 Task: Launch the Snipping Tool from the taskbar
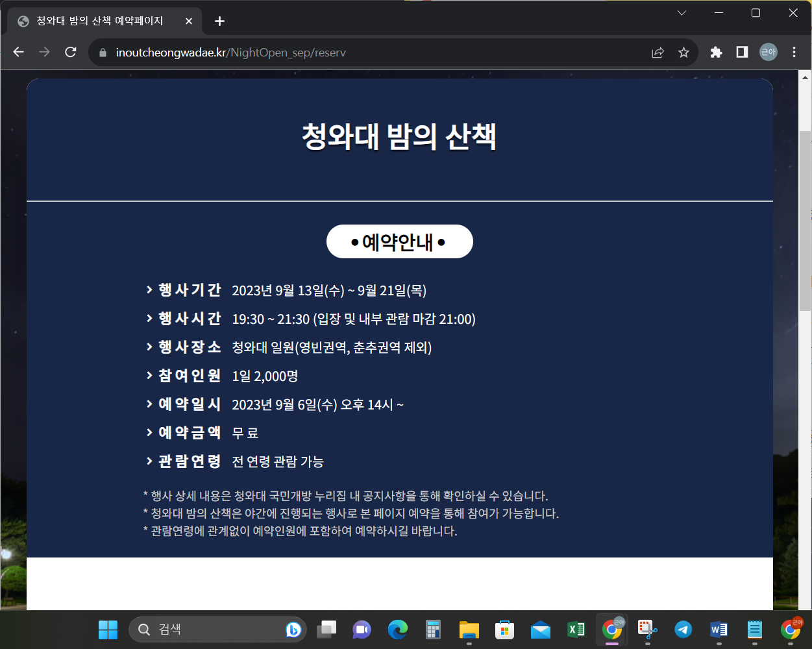click(646, 629)
